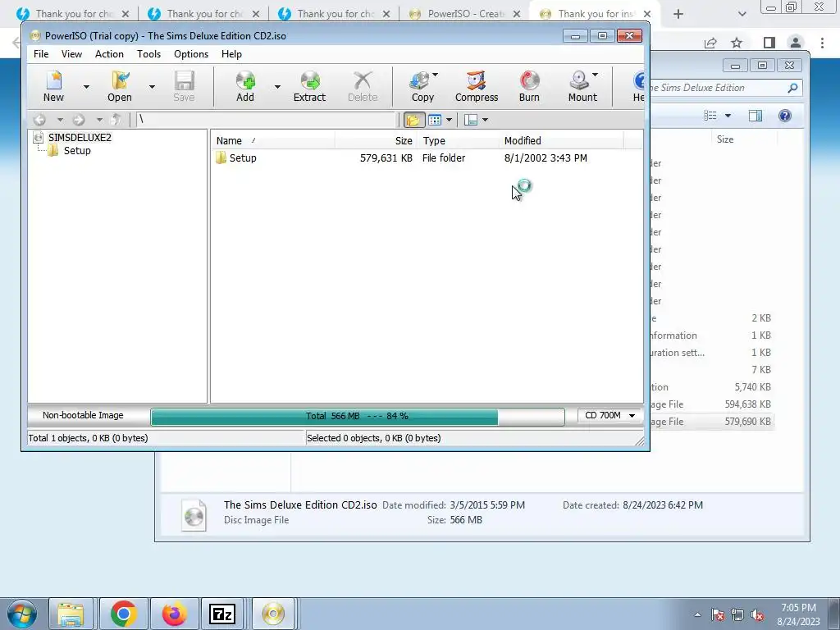This screenshot has height=630, width=840.
Task: Compress image with the Compress icon
Action: (477, 86)
